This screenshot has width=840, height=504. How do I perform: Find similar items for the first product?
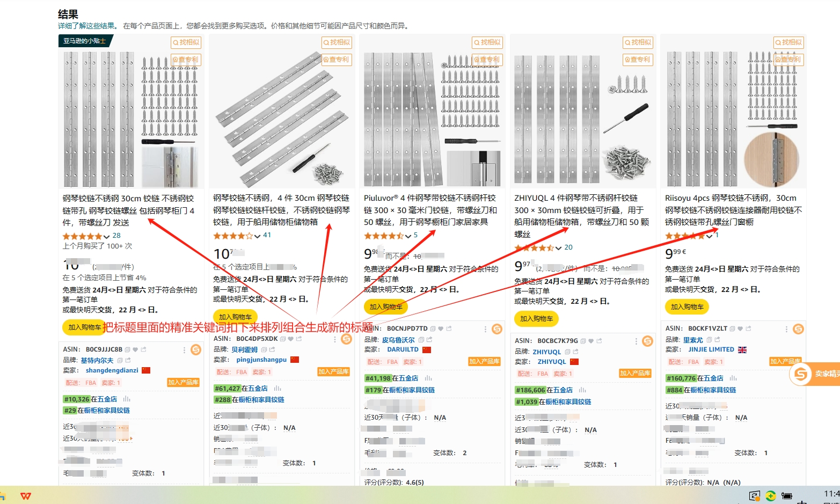click(x=186, y=42)
